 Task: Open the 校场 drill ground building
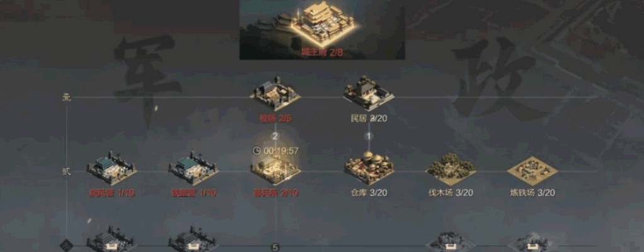coord(275,94)
